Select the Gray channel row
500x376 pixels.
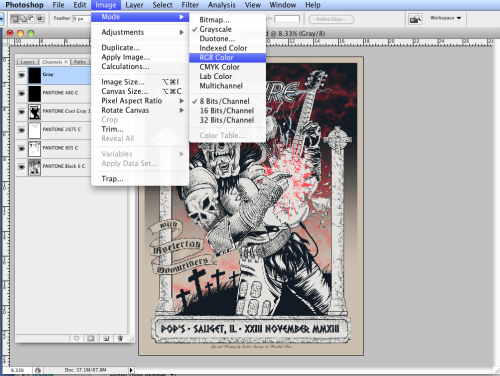(x=53, y=75)
